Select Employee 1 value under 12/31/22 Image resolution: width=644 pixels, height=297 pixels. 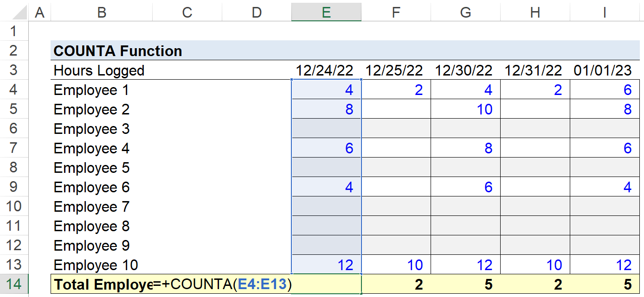535,90
